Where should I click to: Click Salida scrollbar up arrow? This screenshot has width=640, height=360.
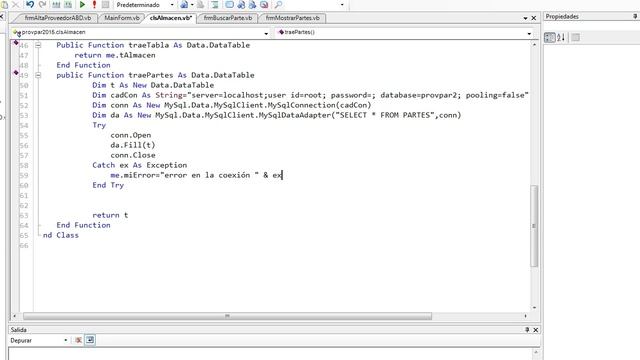pos(536,352)
